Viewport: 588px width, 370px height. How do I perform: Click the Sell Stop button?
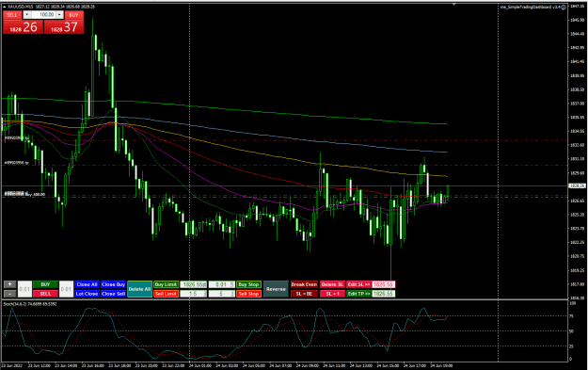tap(248, 294)
